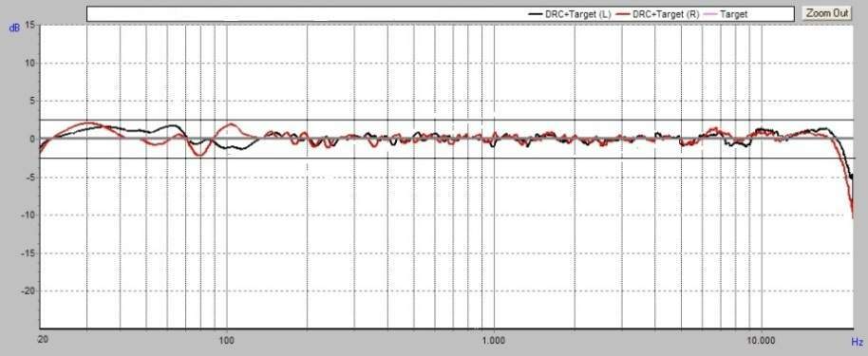Viewport: 868px width, 356px height.
Task: Select the DRC+Target (L) legend label
Action: [x=578, y=14]
